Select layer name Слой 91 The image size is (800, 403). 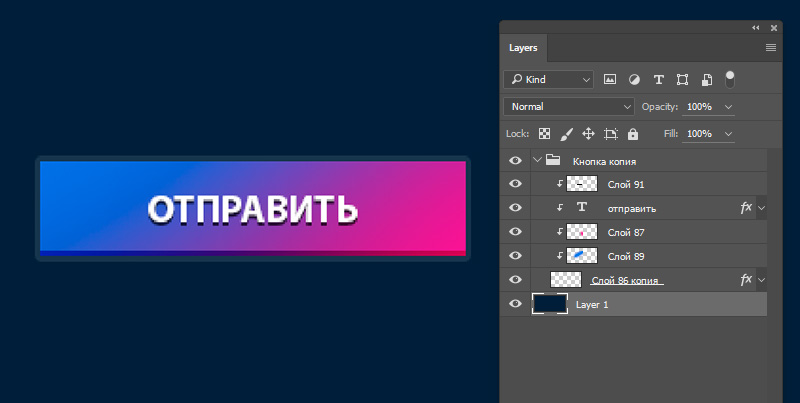coord(626,185)
